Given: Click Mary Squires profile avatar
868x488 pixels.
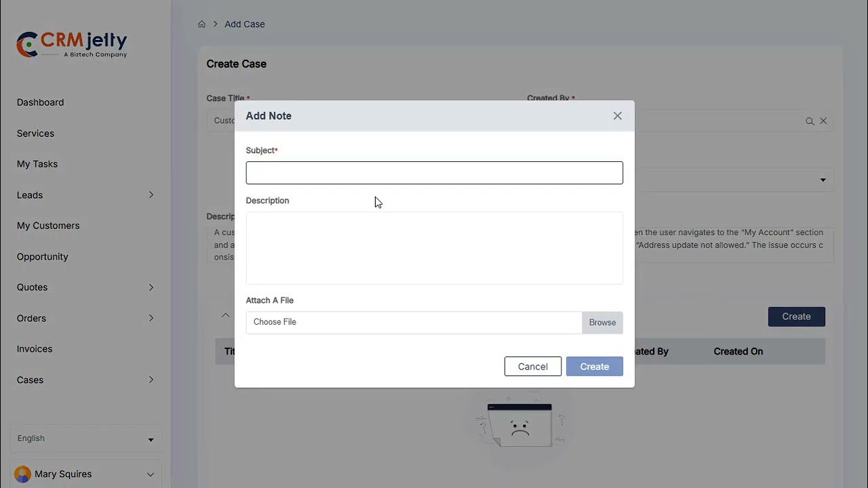Looking at the screenshot, I should point(22,474).
